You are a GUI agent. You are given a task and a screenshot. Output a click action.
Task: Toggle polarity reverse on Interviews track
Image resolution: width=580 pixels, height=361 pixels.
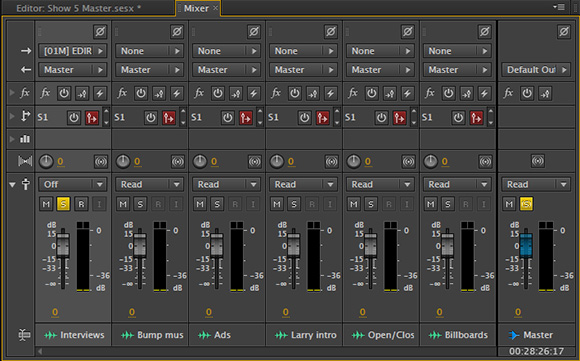click(100, 32)
